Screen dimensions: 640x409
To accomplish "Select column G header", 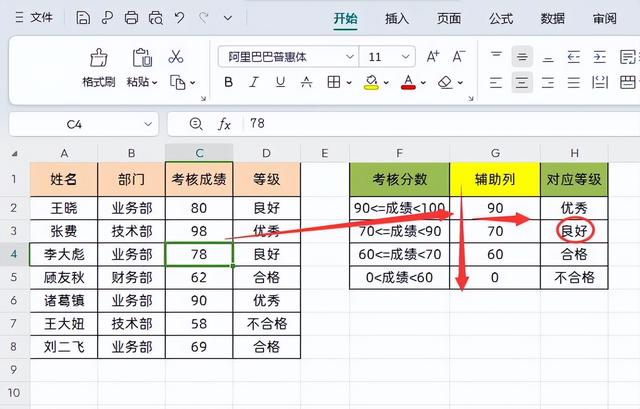I will (x=495, y=153).
